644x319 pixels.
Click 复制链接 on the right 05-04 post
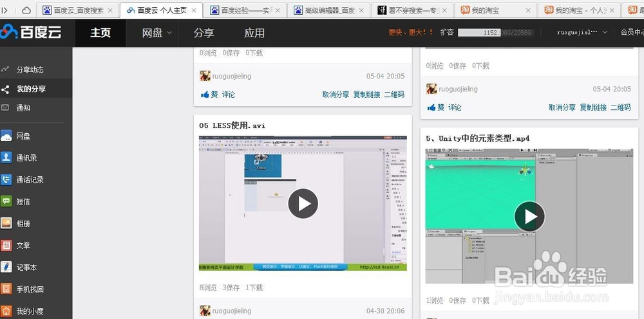(x=593, y=107)
